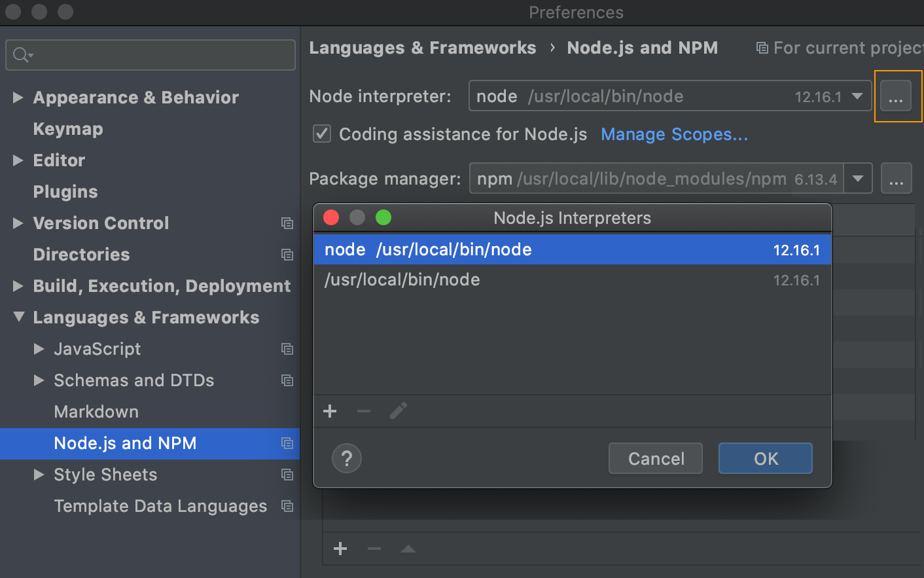Open help with the question mark button
This screenshot has height=578, width=924.
point(347,458)
